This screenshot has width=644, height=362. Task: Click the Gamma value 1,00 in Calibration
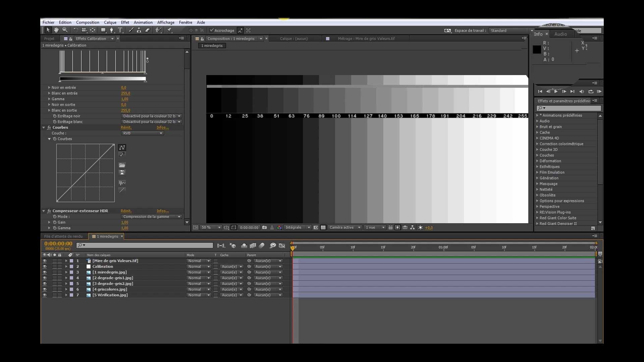[x=124, y=99]
